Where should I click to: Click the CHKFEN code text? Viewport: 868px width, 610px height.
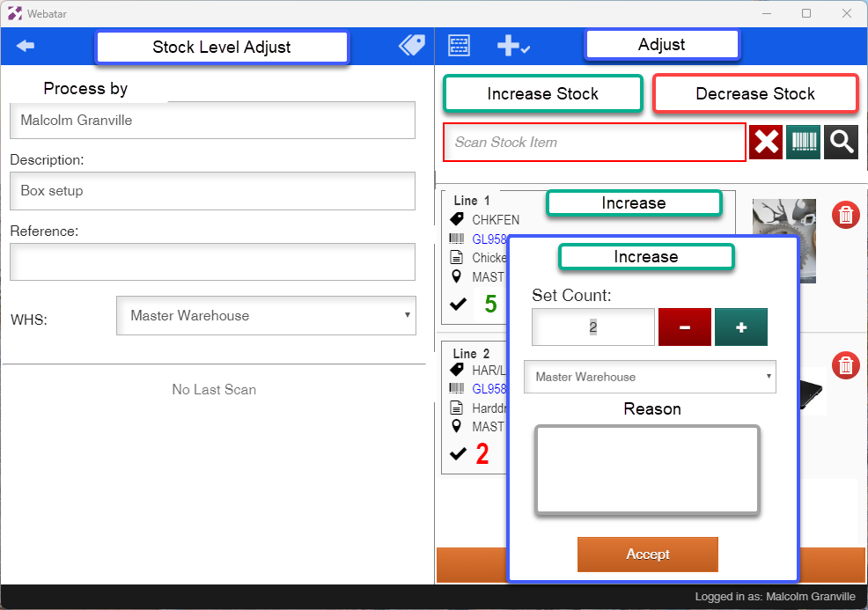496,220
